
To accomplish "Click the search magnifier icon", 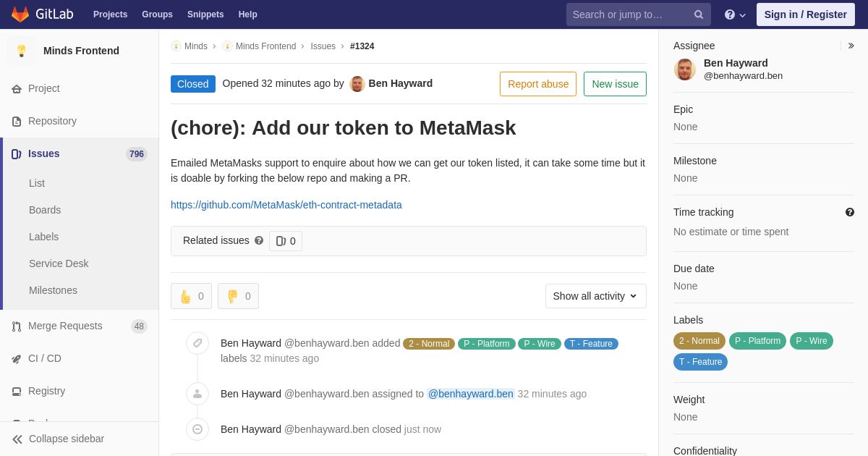I will (x=698, y=14).
